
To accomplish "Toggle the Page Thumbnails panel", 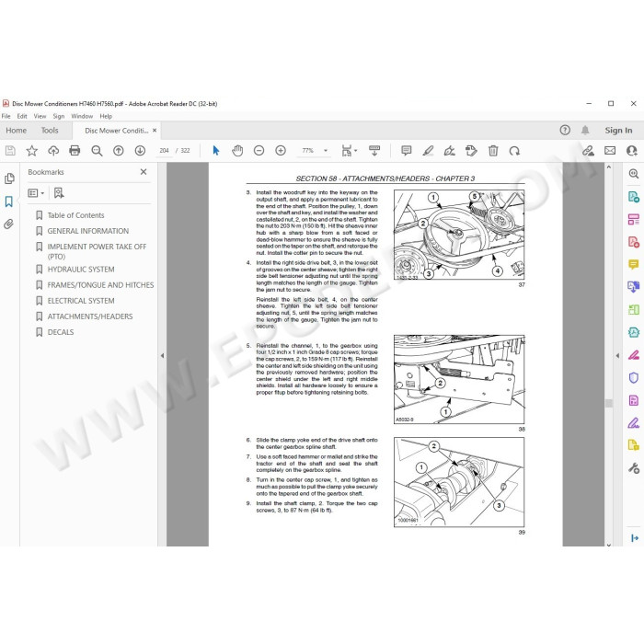I will pyautogui.click(x=9, y=178).
